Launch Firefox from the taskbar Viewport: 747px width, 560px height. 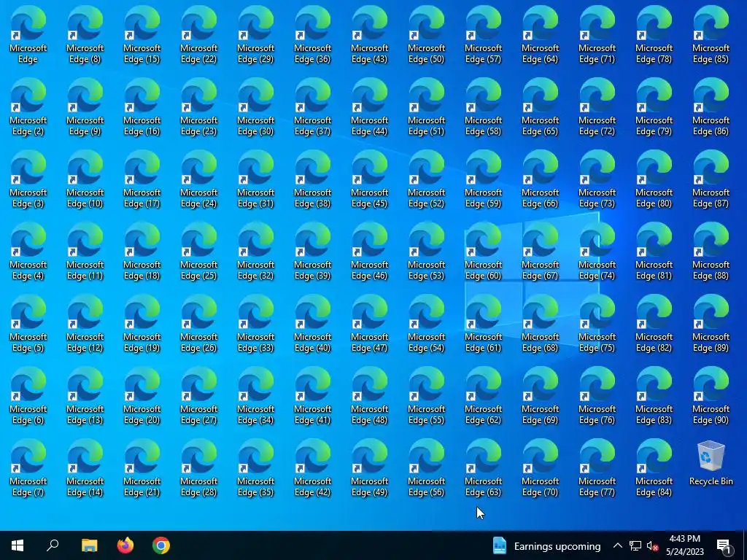(125, 545)
